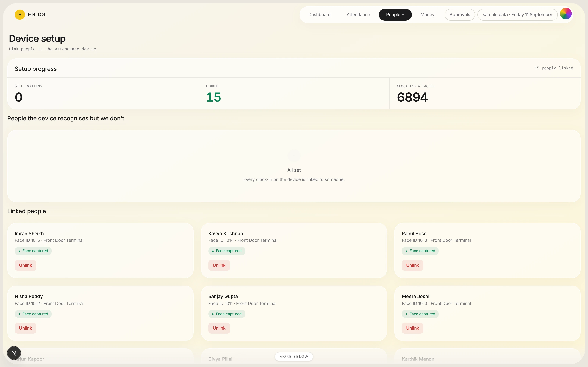Expand the People dropdown menu
The width and height of the screenshot is (588, 367).
pos(395,14)
